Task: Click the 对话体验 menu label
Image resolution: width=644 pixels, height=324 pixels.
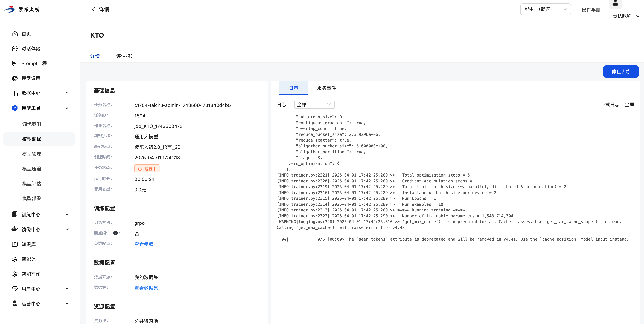Action: 31,49
